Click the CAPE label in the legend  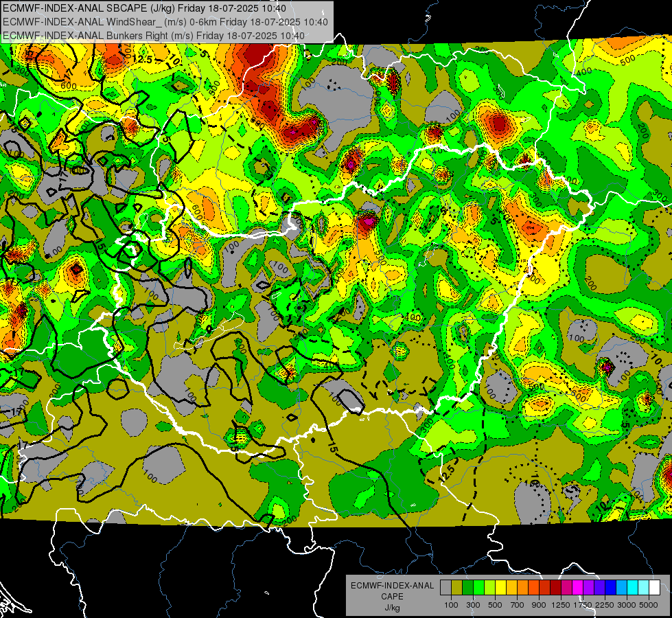392,597
